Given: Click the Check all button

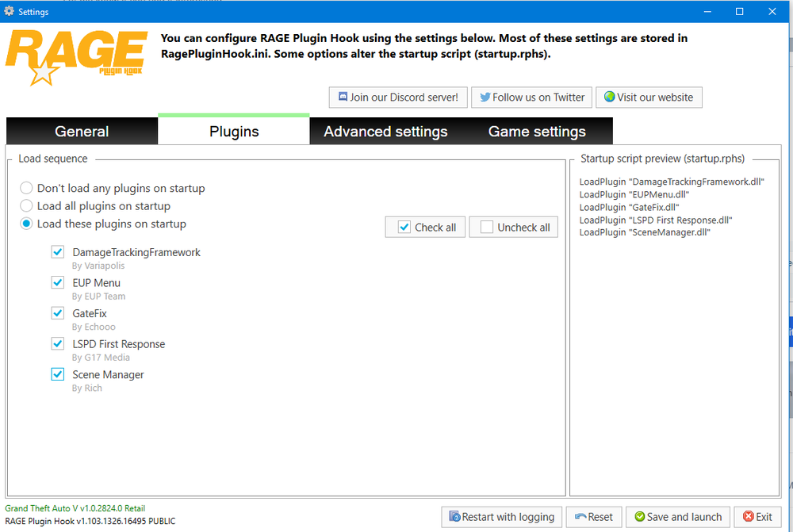Looking at the screenshot, I should click(x=425, y=227).
